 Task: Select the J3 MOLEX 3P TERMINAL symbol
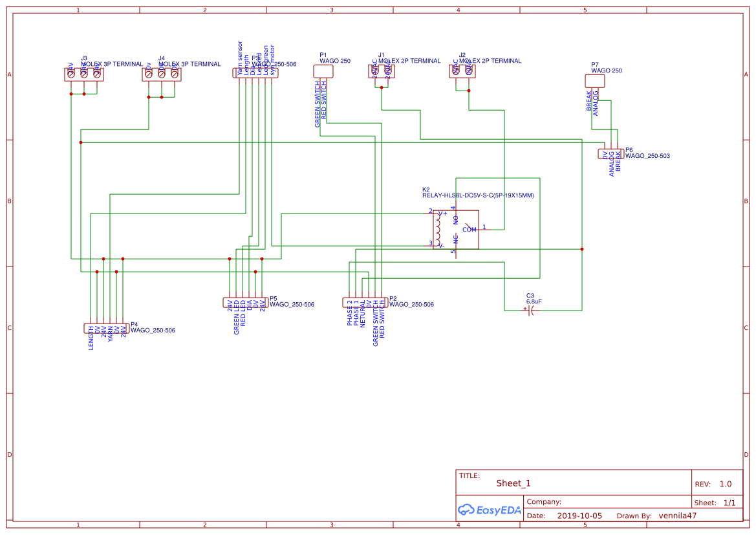[x=84, y=73]
